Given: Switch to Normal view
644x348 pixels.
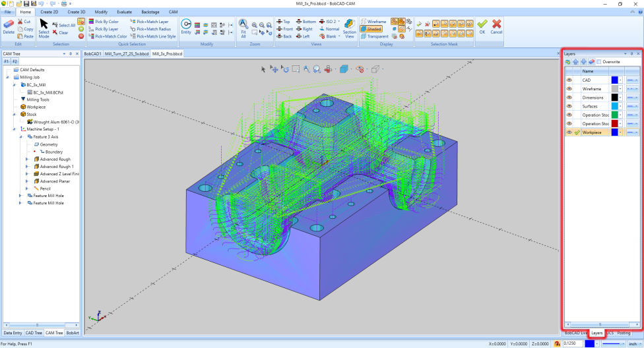Looking at the screenshot, I should tap(329, 29).
